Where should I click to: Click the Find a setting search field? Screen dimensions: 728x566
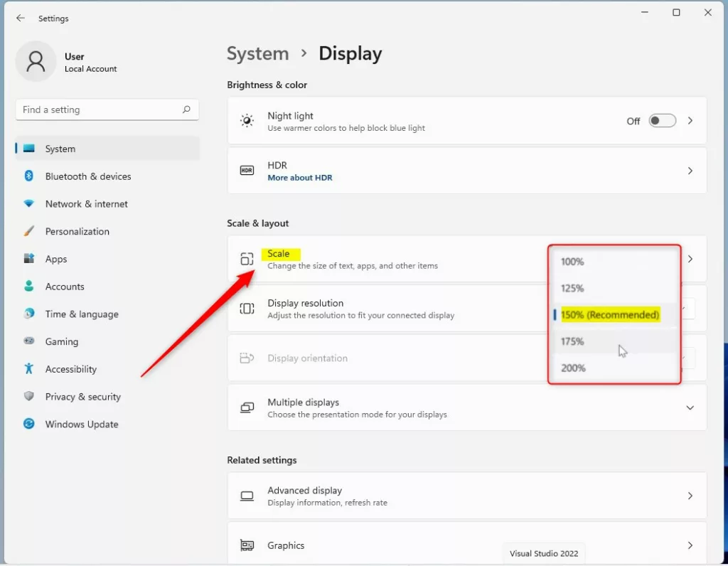[107, 110]
